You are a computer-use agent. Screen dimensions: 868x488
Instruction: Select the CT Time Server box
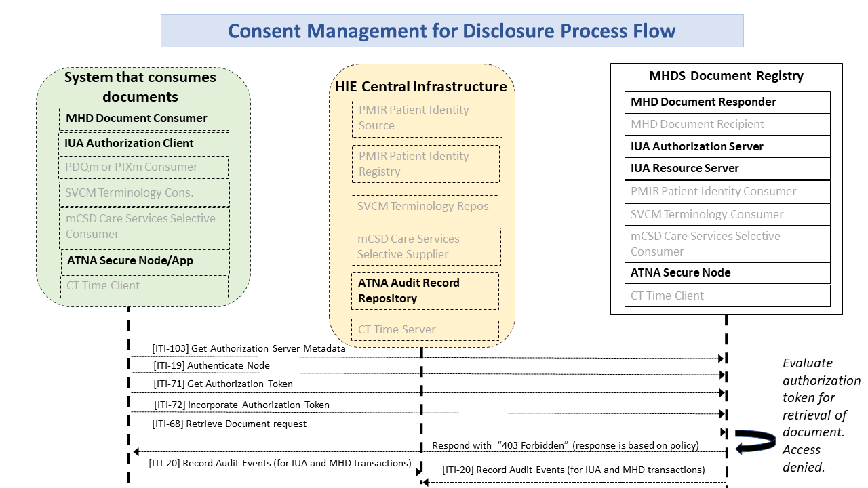pyautogui.click(x=425, y=330)
